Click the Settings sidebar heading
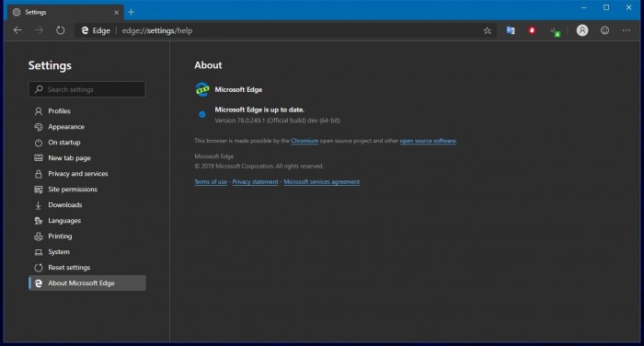The width and height of the screenshot is (644, 346). 50,65
